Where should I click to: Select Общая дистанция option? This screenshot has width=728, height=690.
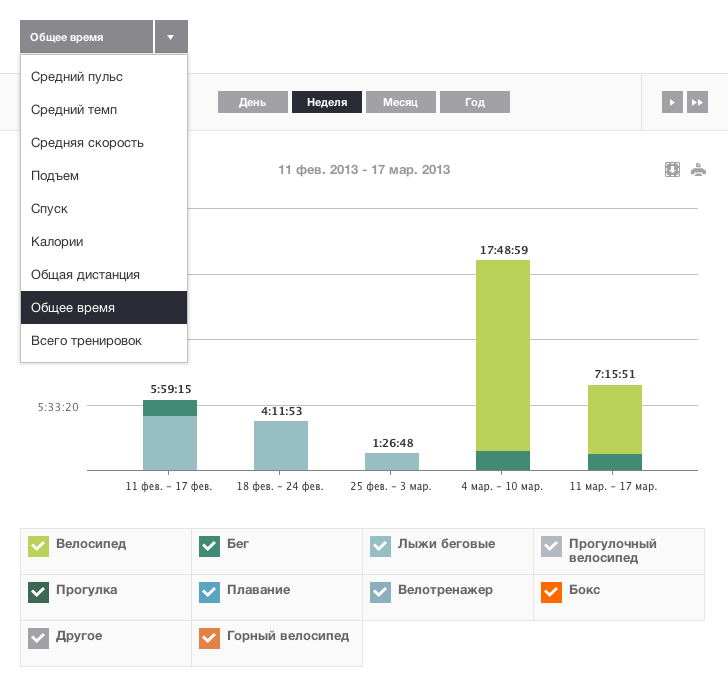pyautogui.click(x=85, y=274)
